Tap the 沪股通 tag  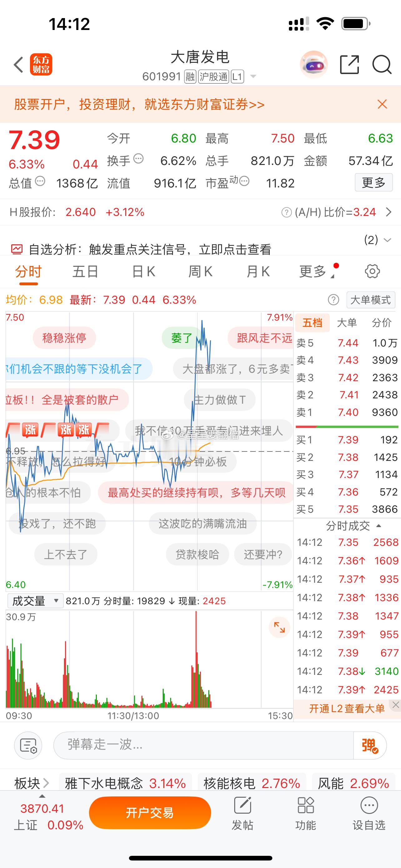214,77
